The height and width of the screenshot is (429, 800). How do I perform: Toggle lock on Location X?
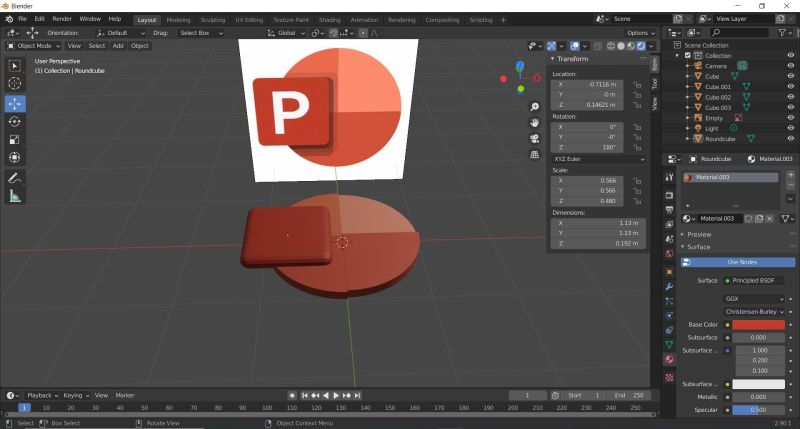click(637, 84)
